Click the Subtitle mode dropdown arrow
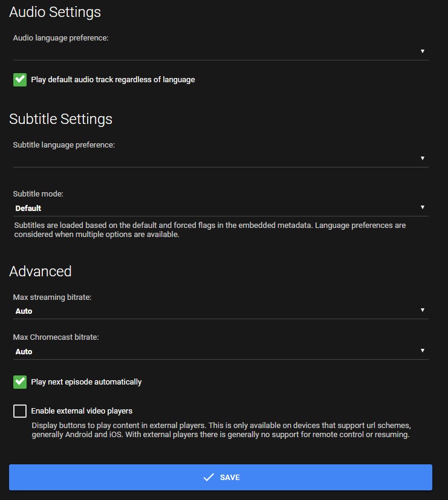 coord(422,208)
